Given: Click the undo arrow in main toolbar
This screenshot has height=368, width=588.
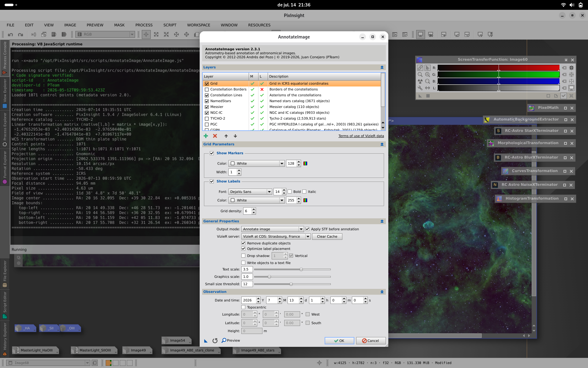Looking at the screenshot, I should [10, 34].
